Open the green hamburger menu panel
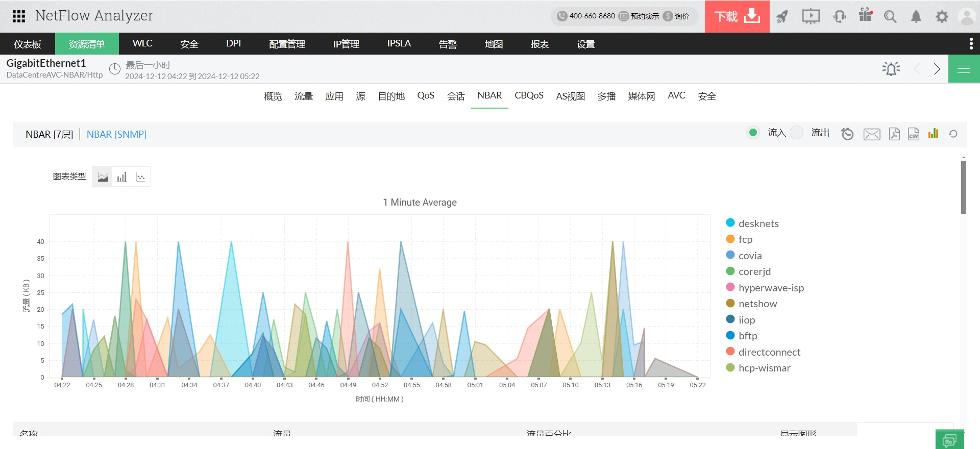This screenshot has height=449, width=980. (964, 69)
